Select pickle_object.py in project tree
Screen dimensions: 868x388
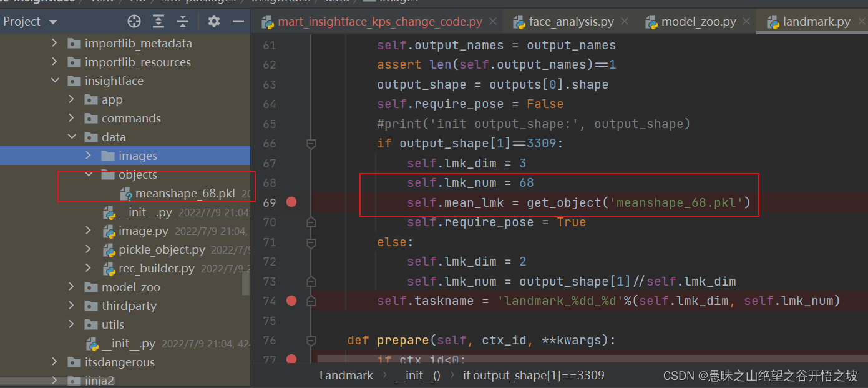pyautogui.click(x=162, y=250)
